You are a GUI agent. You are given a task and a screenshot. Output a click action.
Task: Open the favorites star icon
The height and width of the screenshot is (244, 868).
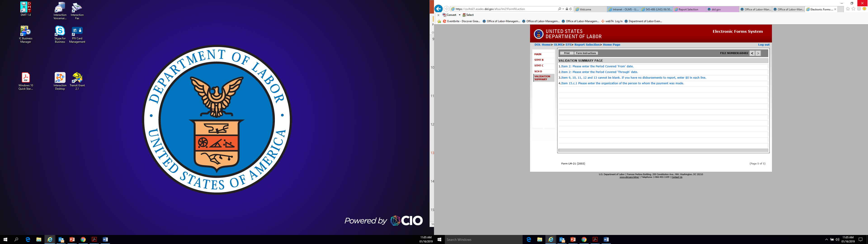click(853, 9)
